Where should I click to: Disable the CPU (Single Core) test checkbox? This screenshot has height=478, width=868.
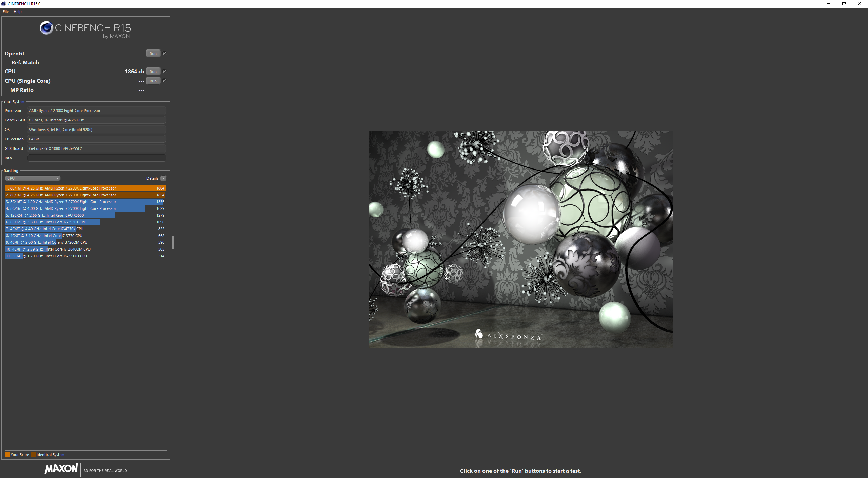[x=164, y=81]
